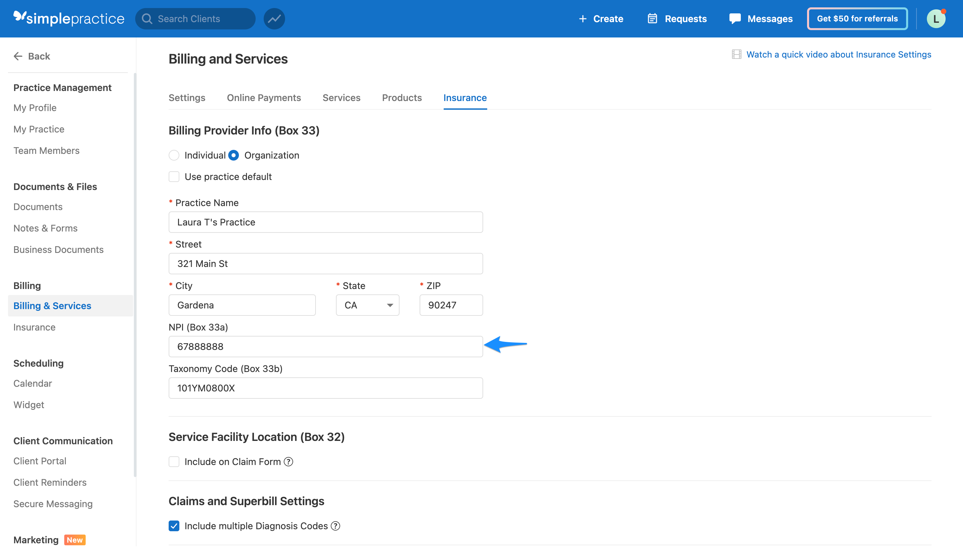This screenshot has width=963, height=560.
Task: Click the ZIP field 90247
Action: coord(451,305)
